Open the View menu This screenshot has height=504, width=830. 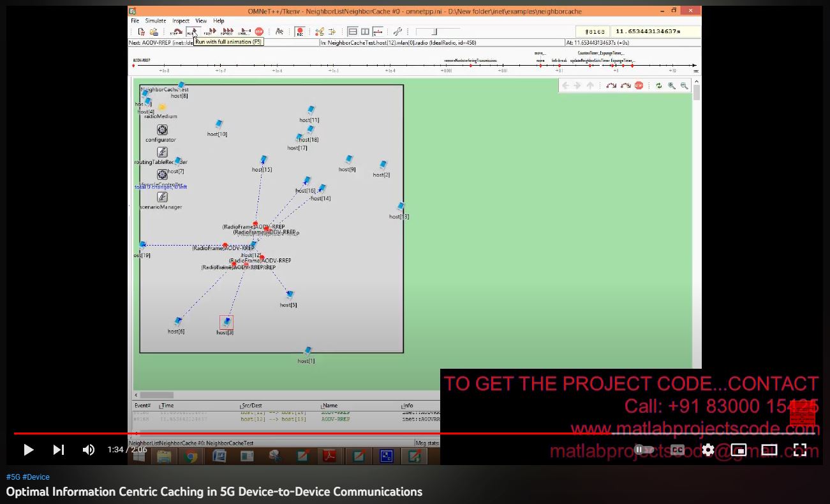(x=201, y=21)
